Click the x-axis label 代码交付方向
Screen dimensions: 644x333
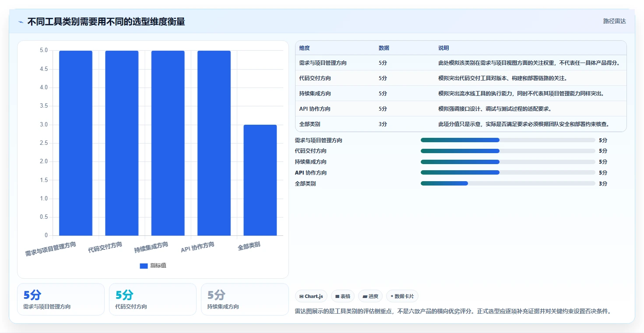pos(105,247)
